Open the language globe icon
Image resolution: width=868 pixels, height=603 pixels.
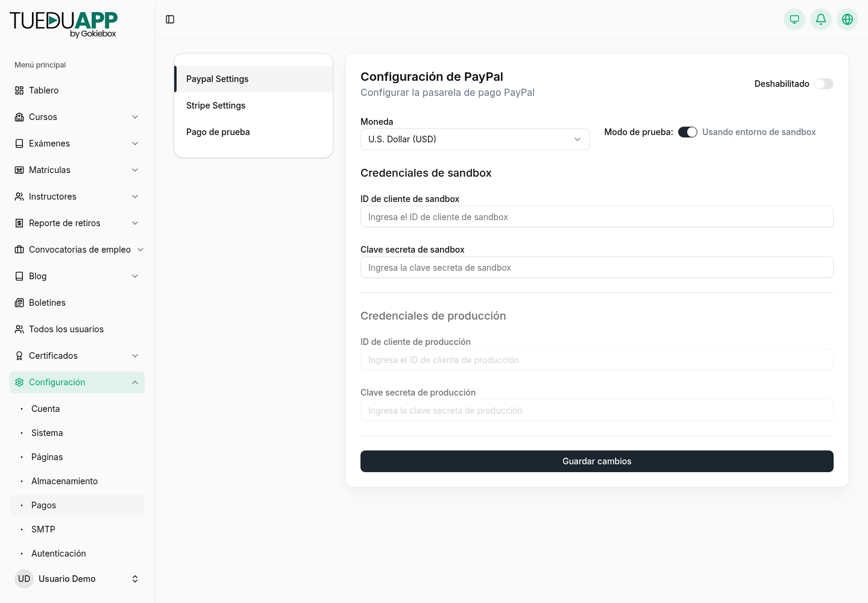tap(848, 19)
